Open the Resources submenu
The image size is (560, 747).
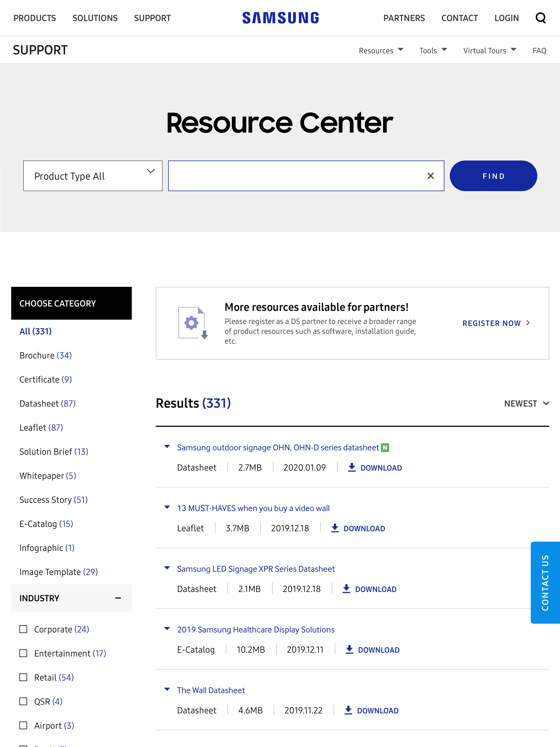[381, 51]
